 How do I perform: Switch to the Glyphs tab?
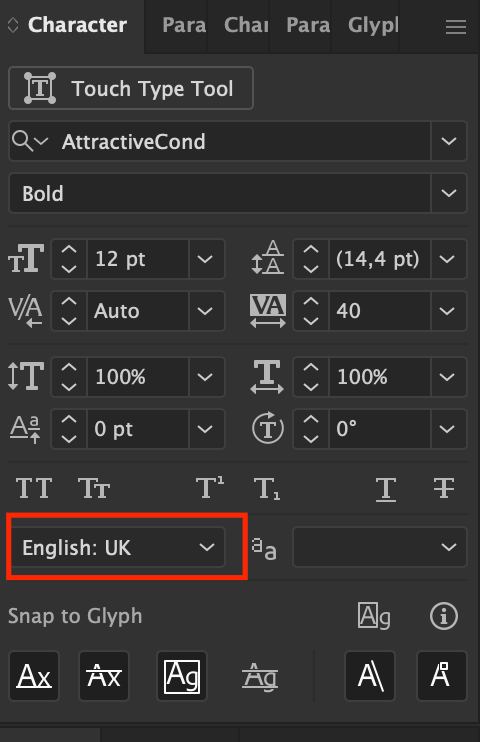point(373,25)
